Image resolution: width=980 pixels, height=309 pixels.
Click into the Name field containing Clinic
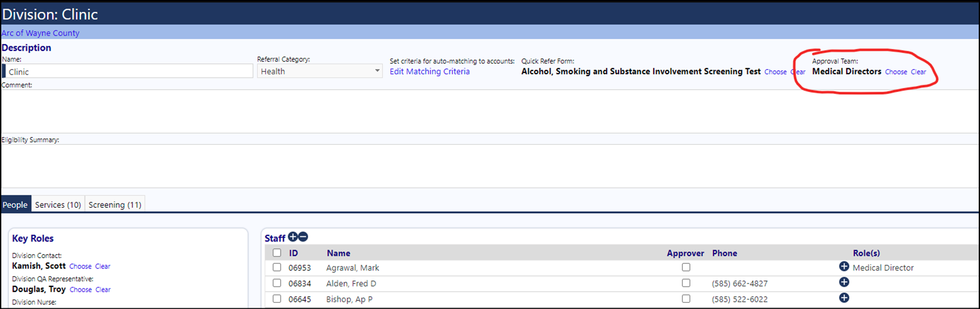[127, 71]
